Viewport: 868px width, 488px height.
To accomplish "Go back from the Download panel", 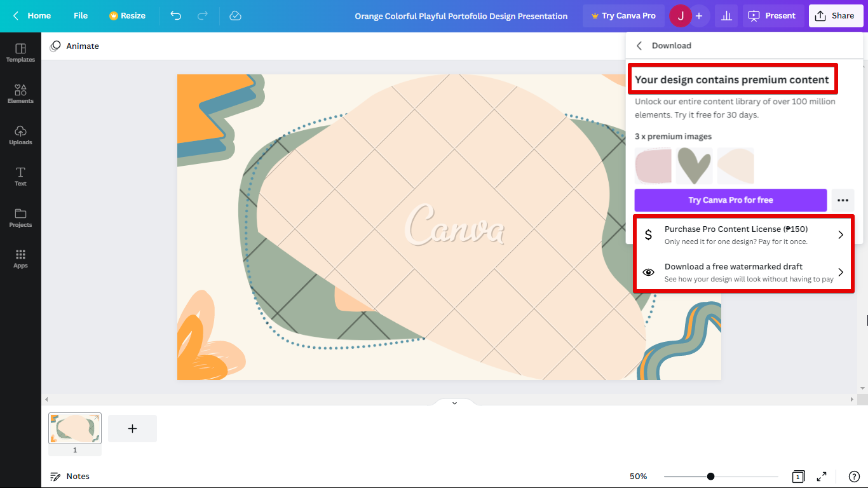I will coord(639,46).
